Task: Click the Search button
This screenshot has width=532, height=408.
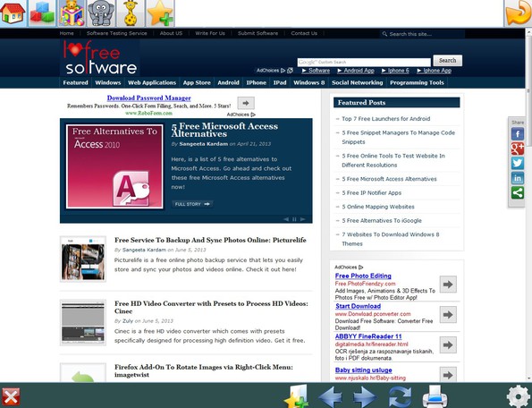Action: pos(448,61)
